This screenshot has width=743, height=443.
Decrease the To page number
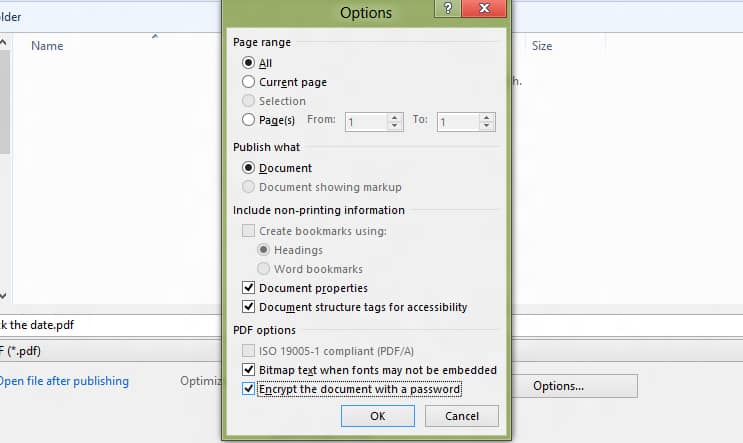click(x=487, y=126)
